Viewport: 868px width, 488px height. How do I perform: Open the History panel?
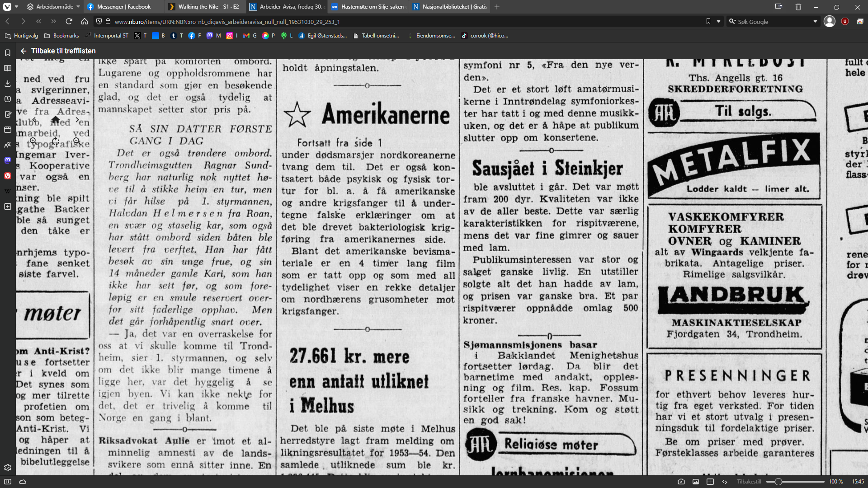(8, 99)
